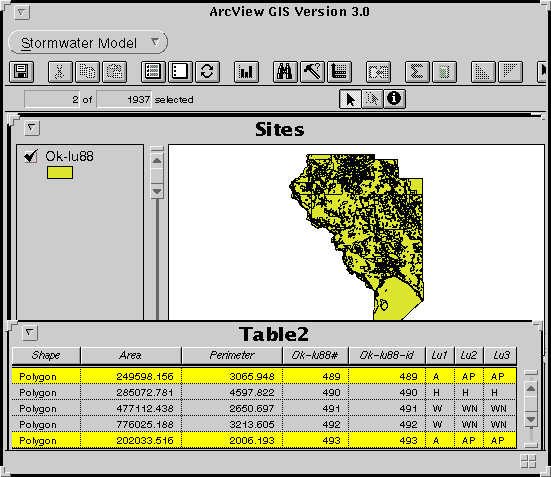The width and height of the screenshot is (551, 477).
Task: Click the Area cell 285072.781
Action: tap(131, 392)
